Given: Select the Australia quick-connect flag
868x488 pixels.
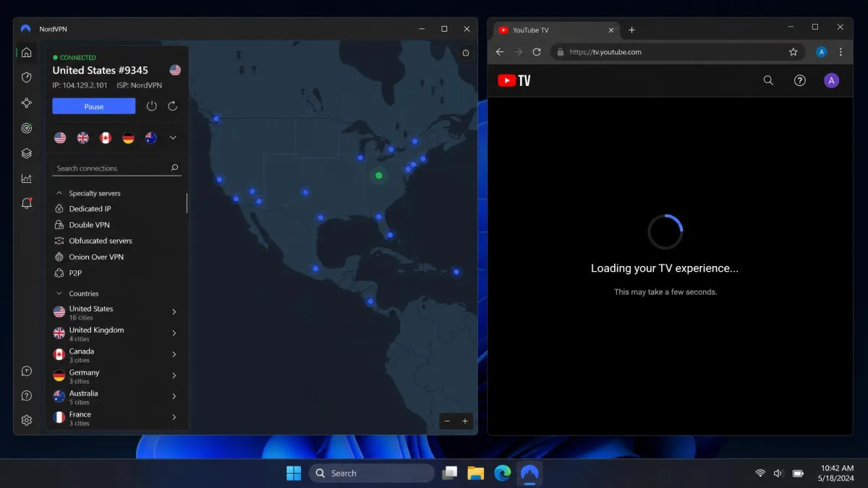Looking at the screenshot, I should (x=151, y=137).
